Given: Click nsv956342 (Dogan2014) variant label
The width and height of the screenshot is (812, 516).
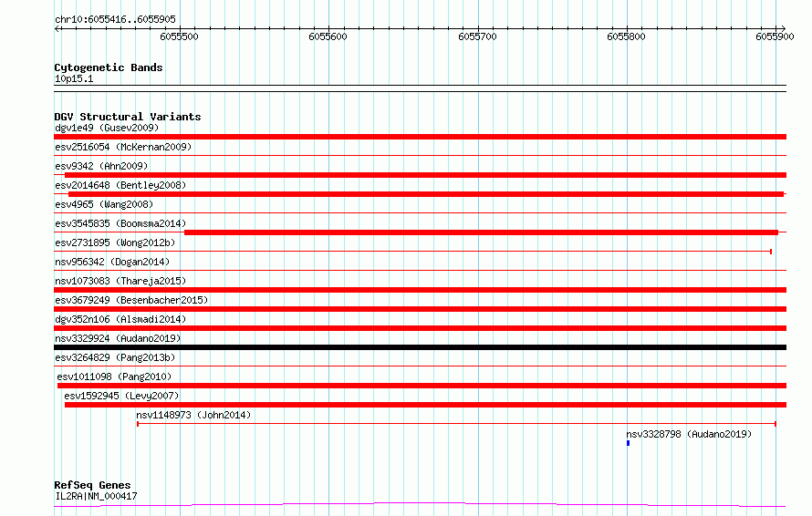Looking at the screenshot, I should [x=112, y=262].
